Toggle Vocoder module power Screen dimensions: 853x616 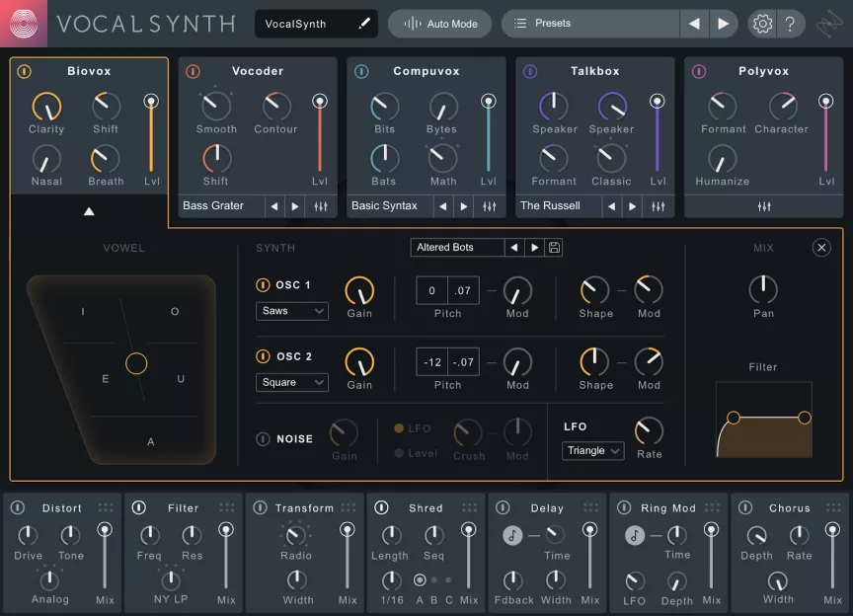tap(193, 71)
